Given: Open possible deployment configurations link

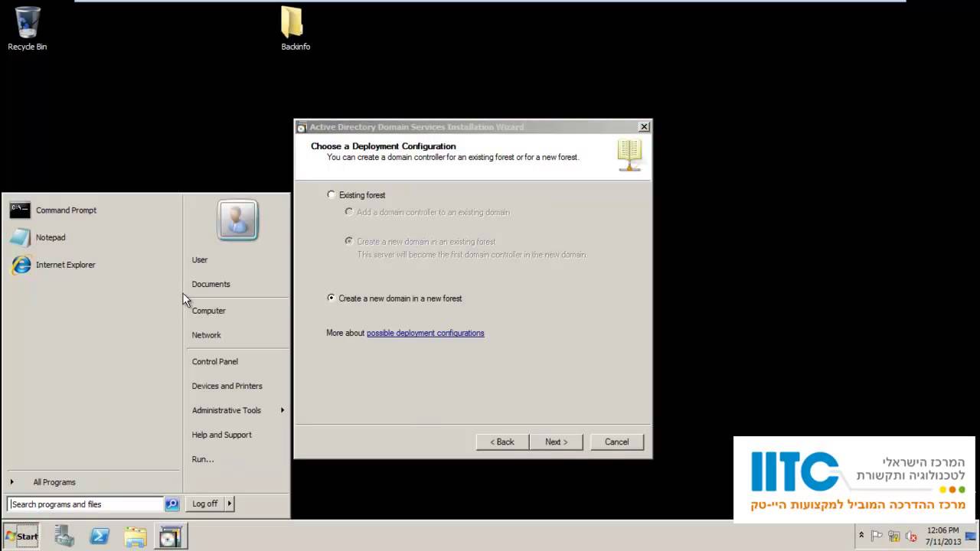Looking at the screenshot, I should 425,333.
